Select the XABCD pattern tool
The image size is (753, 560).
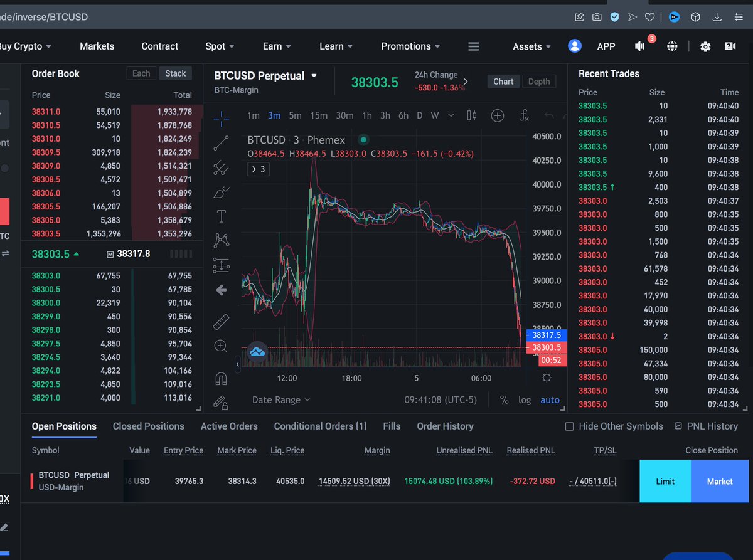click(221, 241)
